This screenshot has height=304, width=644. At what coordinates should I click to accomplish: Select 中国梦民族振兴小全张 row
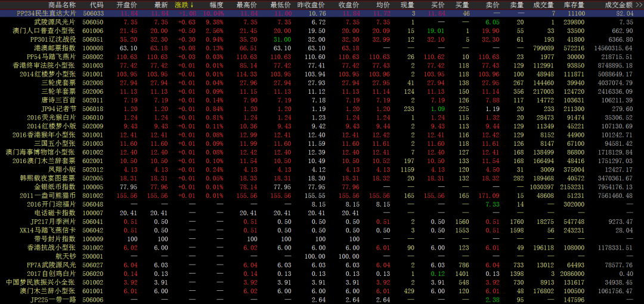[322, 282]
